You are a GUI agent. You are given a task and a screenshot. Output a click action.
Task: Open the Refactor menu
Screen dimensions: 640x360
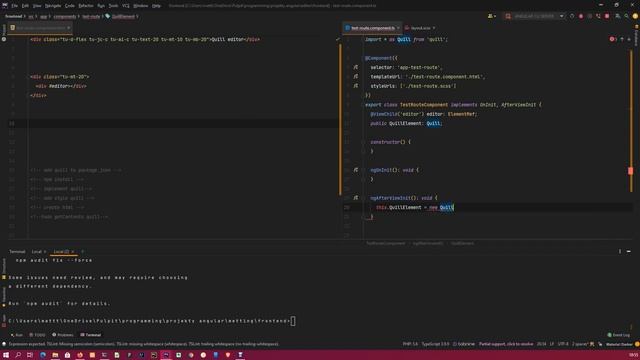pyautogui.click(x=86, y=6)
